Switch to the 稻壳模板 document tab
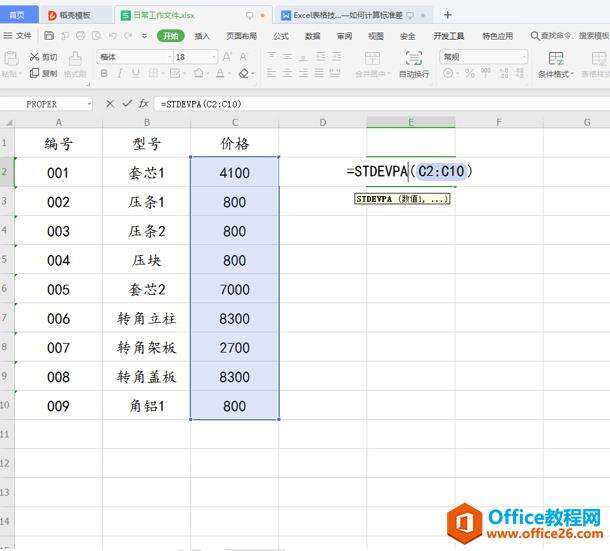 [76, 15]
